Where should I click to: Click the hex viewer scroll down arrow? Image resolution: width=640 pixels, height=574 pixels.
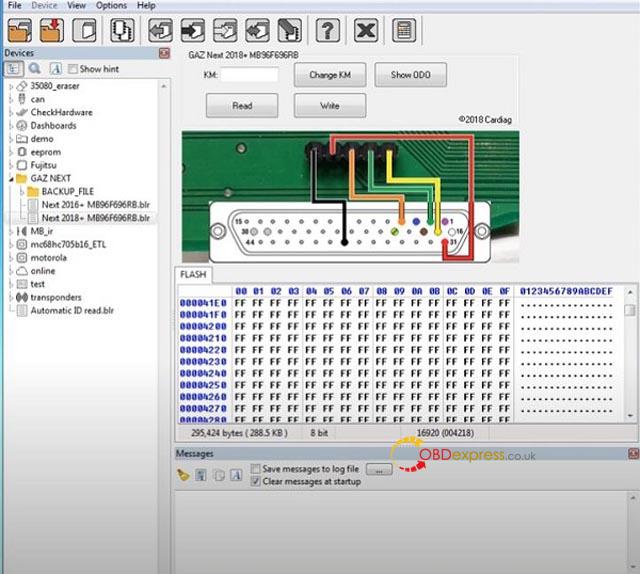click(630, 416)
